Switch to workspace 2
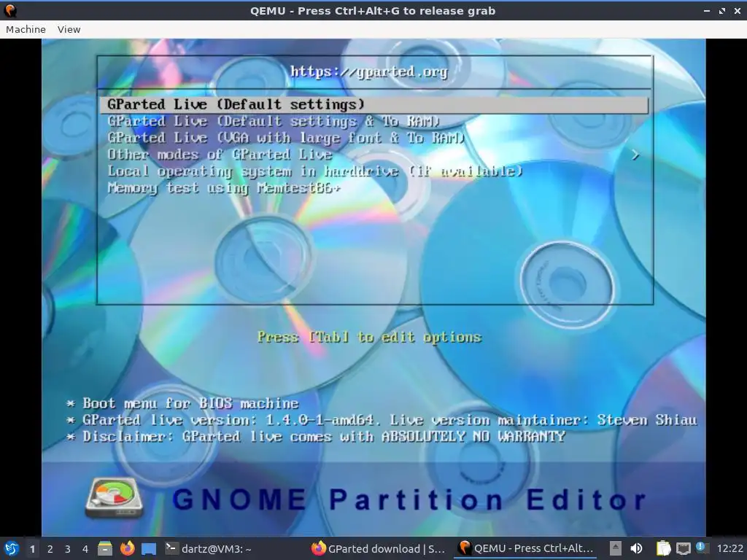This screenshot has height=560, width=747. (50, 549)
